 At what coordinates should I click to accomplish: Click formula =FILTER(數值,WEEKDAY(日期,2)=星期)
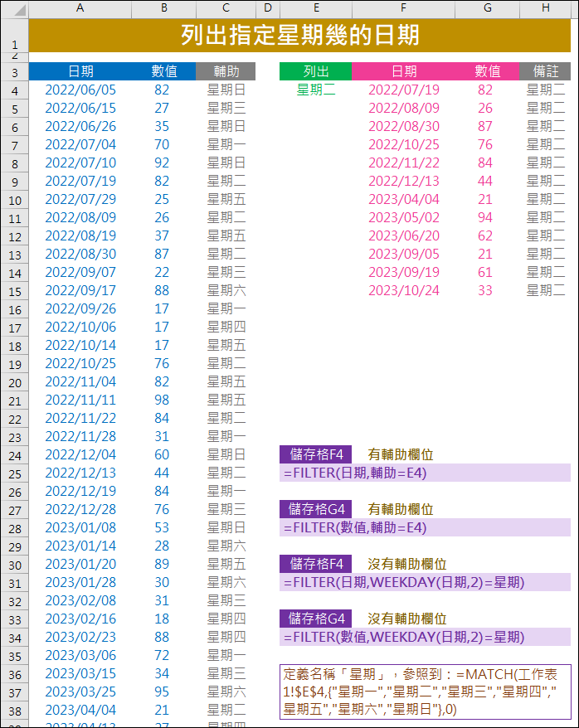[x=425, y=637]
